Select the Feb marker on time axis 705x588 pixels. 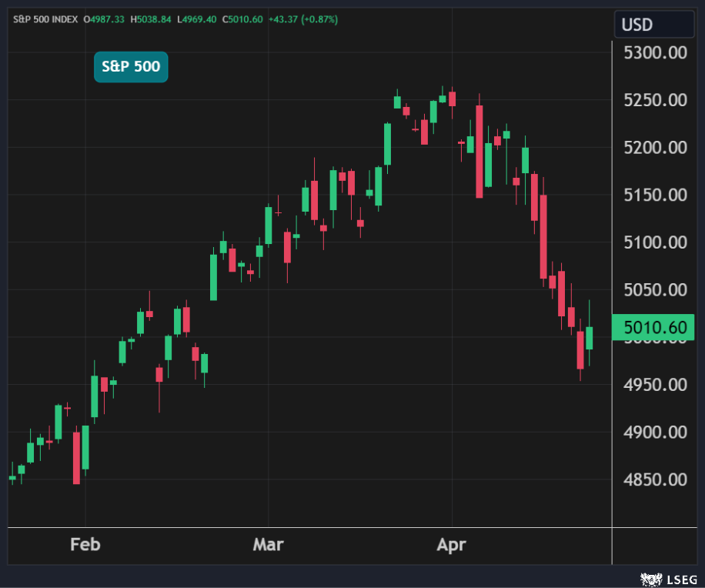pyautogui.click(x=85, y=545)
